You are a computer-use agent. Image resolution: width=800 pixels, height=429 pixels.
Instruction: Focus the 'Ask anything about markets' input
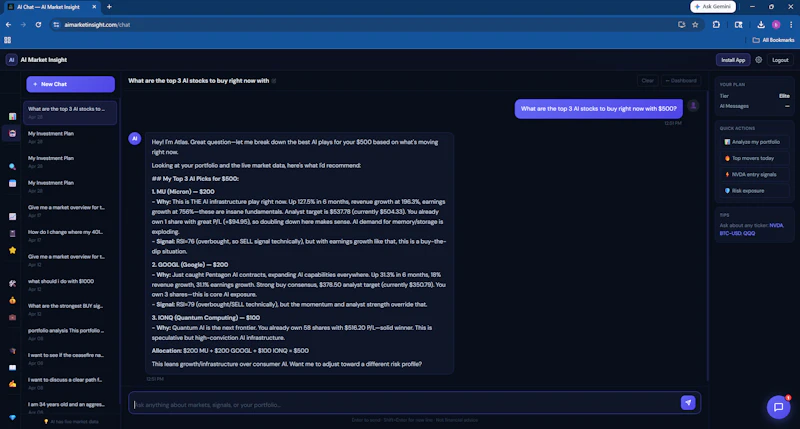405,405
